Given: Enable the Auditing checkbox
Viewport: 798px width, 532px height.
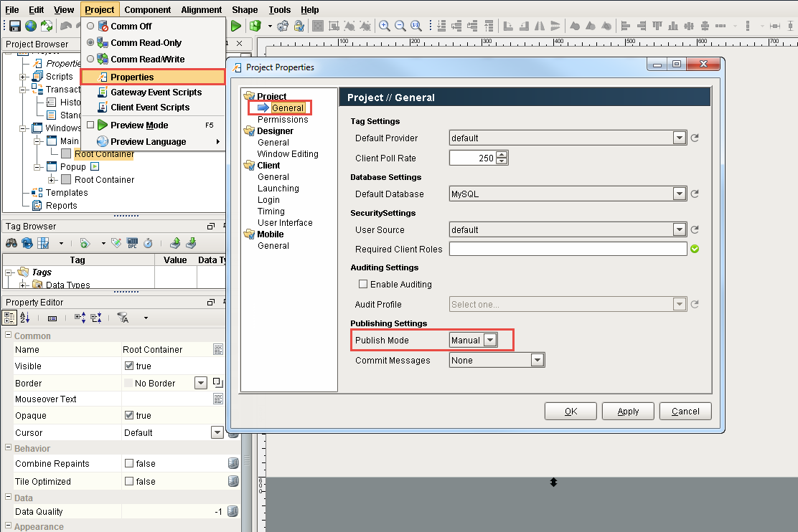Looking at the screenshot, I should (363, 285).
